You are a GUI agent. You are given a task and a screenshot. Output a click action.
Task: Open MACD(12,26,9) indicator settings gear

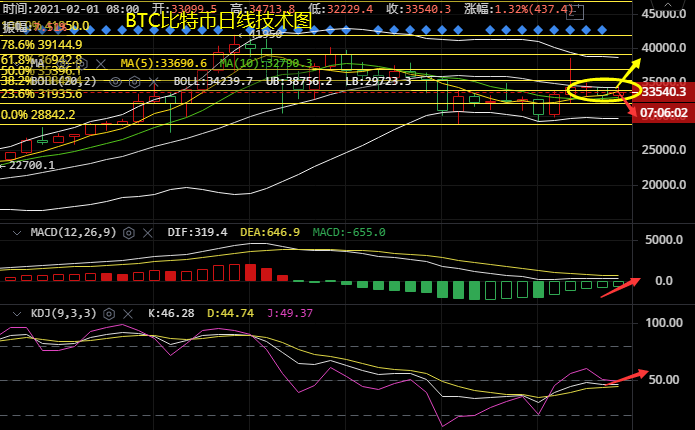pos(129,233)
